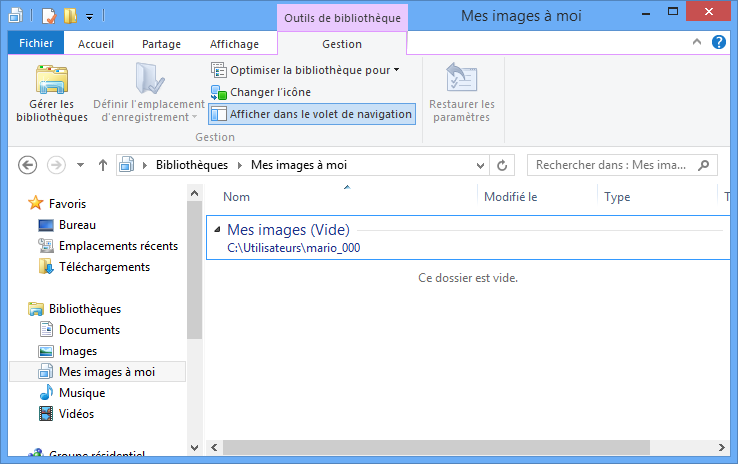This screenshot has width=738, height=464.
Task: Select the Gestion ribbon tab
Action: coord(342,44)
